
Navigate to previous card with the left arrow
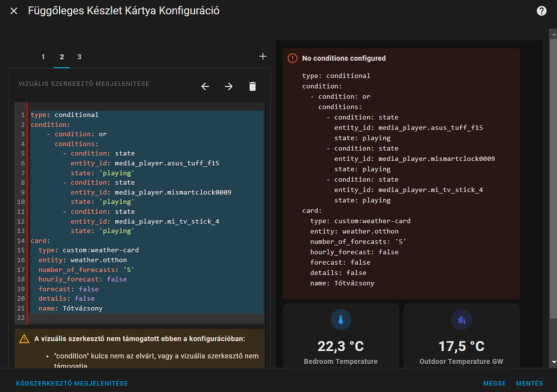(x=205, y=86)
